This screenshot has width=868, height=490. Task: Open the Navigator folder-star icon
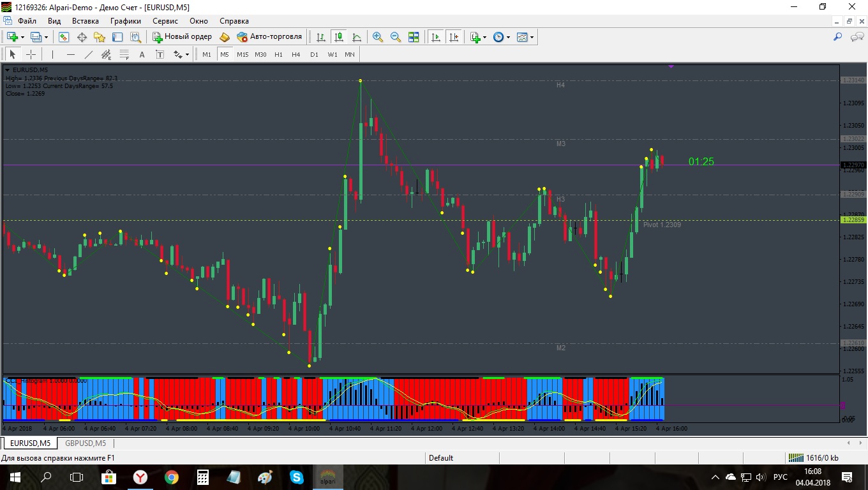click(100, 37)
